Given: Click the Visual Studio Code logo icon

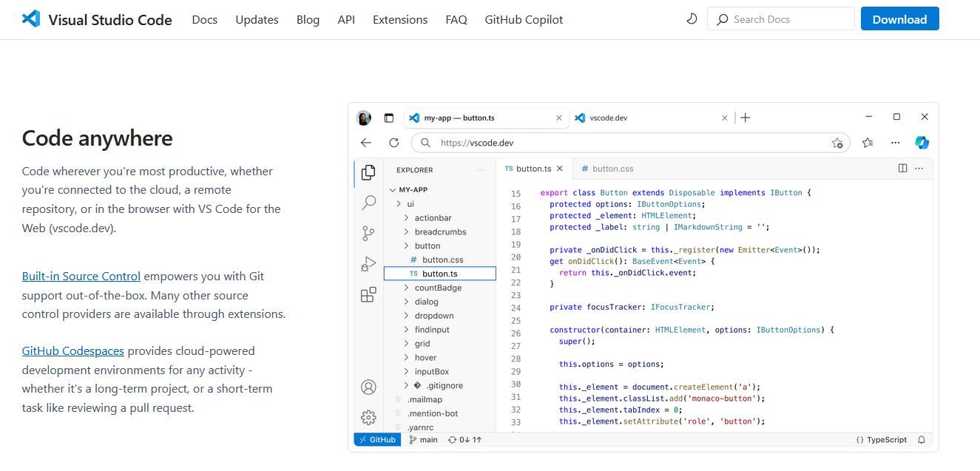Looking at the screenshot, I should pos(31,19).
